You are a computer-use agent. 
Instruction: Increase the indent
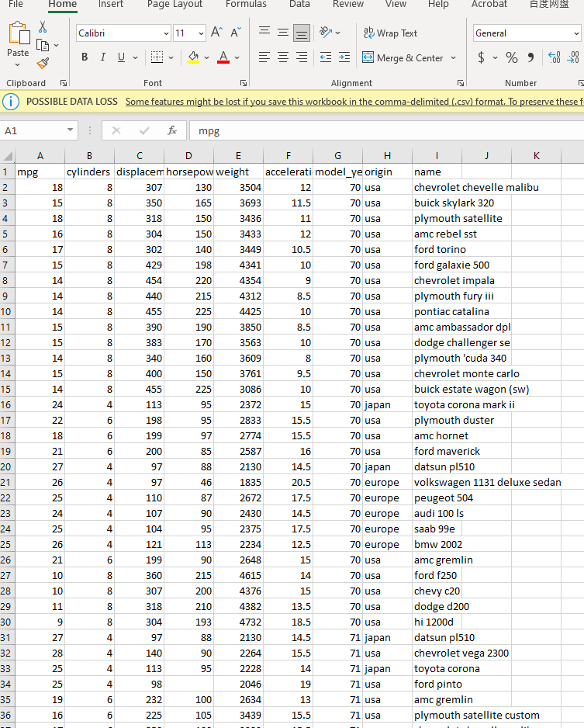[344, 57]
